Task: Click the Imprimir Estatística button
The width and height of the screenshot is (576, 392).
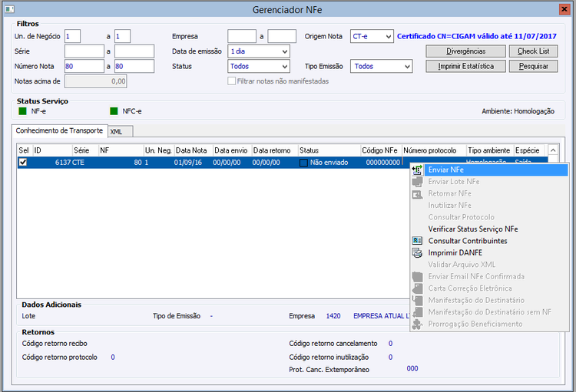Action: (x=466, y=67)
